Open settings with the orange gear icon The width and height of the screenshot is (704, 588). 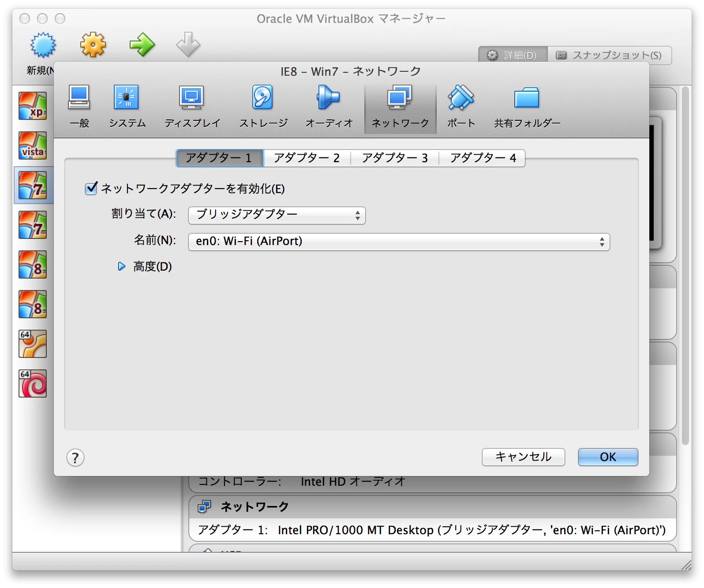(93, 45)
